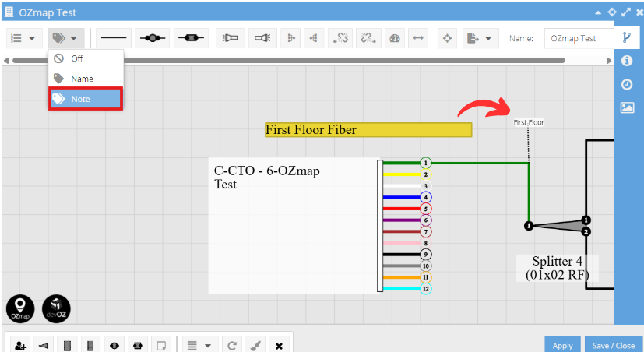Select green fiber port 1
Viewport: 644px width, 352px height.
tap(426, 163)
